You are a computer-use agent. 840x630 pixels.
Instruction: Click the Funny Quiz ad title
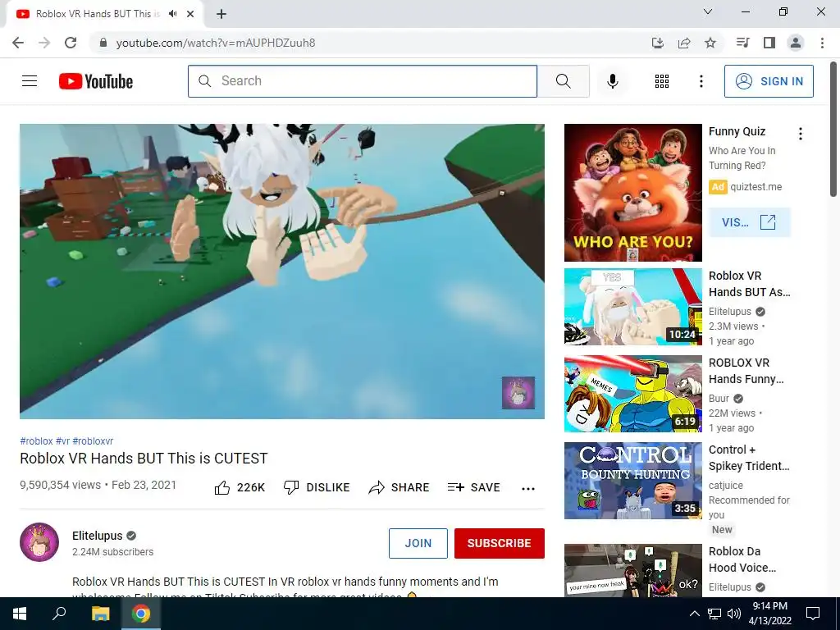(737, 131)
